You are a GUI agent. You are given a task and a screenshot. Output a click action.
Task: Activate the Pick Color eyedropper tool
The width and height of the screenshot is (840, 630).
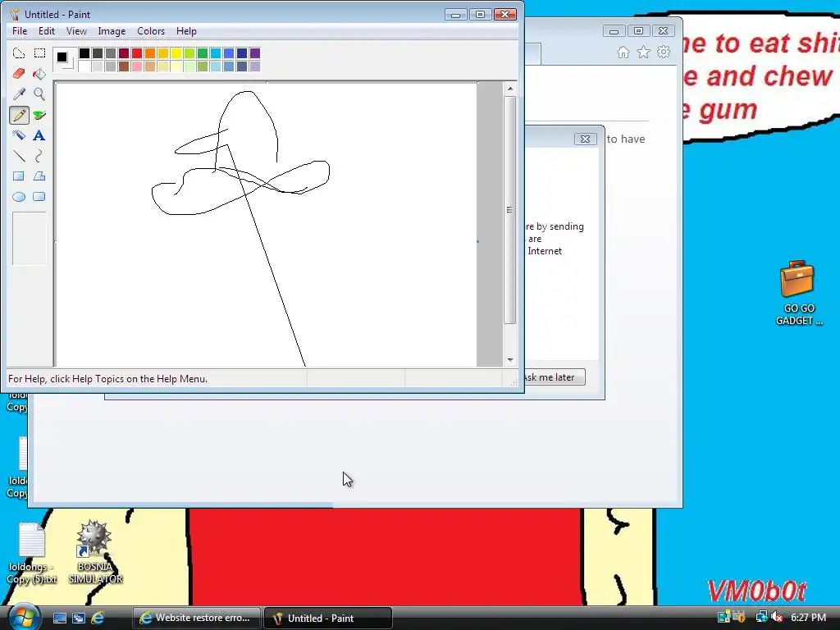[19, 94]
